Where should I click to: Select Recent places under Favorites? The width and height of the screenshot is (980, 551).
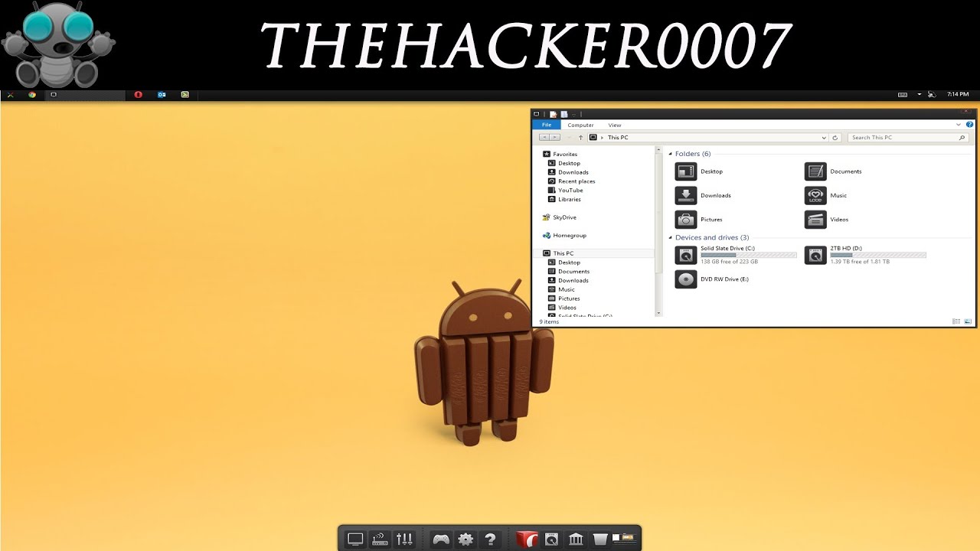point(571,181)
